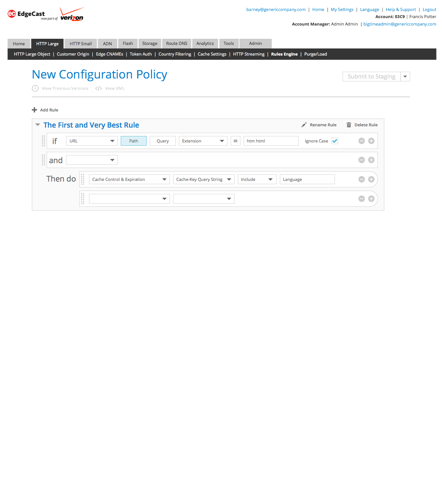Image resolution: width=442 pixels, height=504 pixels.
Task: Toggle the Path option button
Action: [134, 141]
